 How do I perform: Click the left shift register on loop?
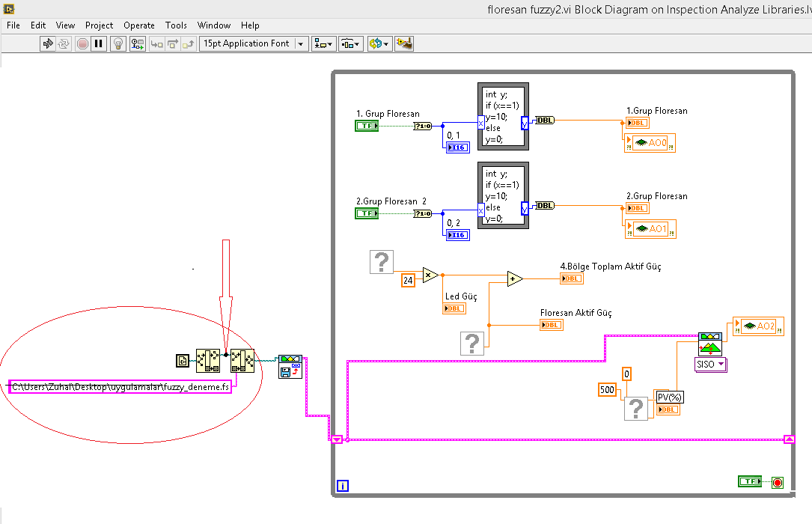[337, 439]
